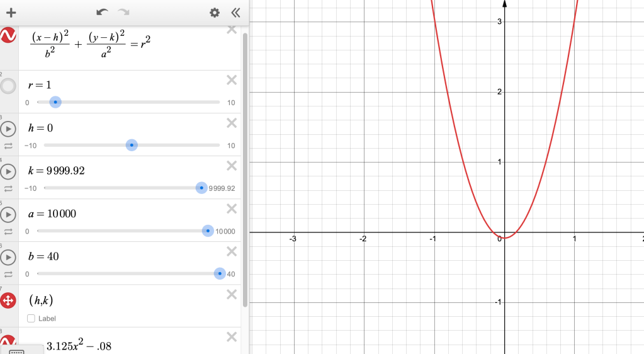This screenshot has height=354, width=644.
Task: Delete the r = 1 expression
Action: pos(232,80)
